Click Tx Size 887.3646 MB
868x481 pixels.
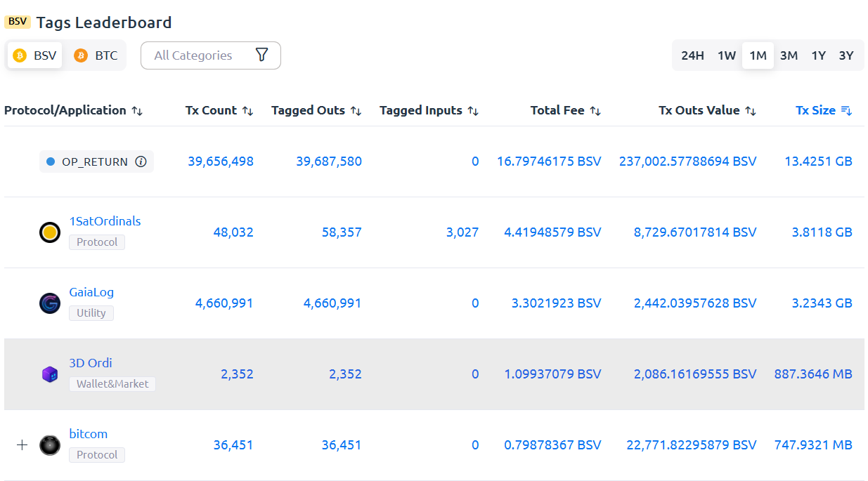813,374
